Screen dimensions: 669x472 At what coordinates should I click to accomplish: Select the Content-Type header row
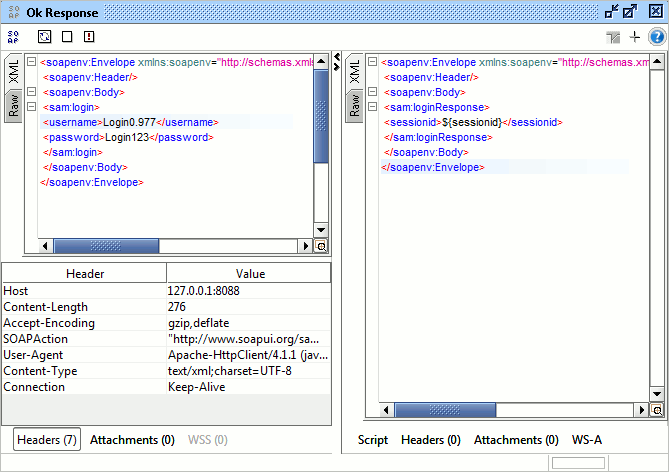pos(166,371)
